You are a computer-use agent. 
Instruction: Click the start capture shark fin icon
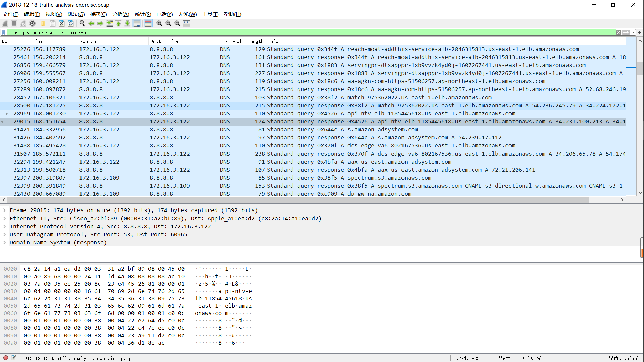coord(5,23)
